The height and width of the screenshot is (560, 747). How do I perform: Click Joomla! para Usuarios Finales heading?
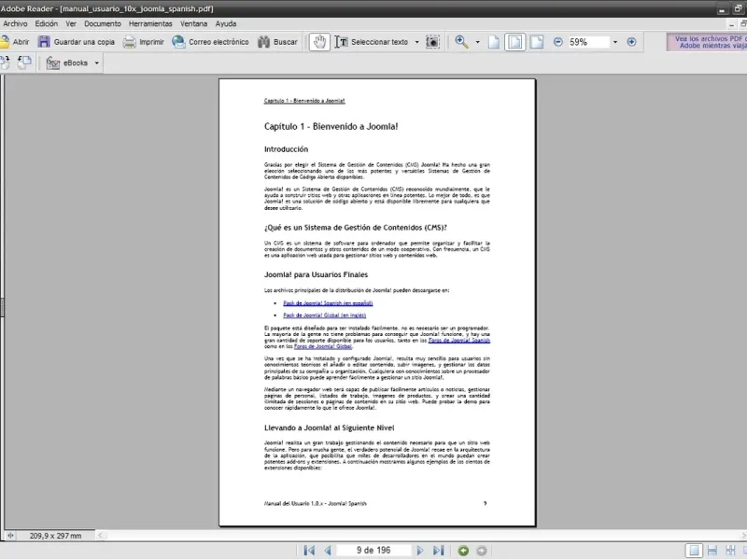tap(316, 274)
